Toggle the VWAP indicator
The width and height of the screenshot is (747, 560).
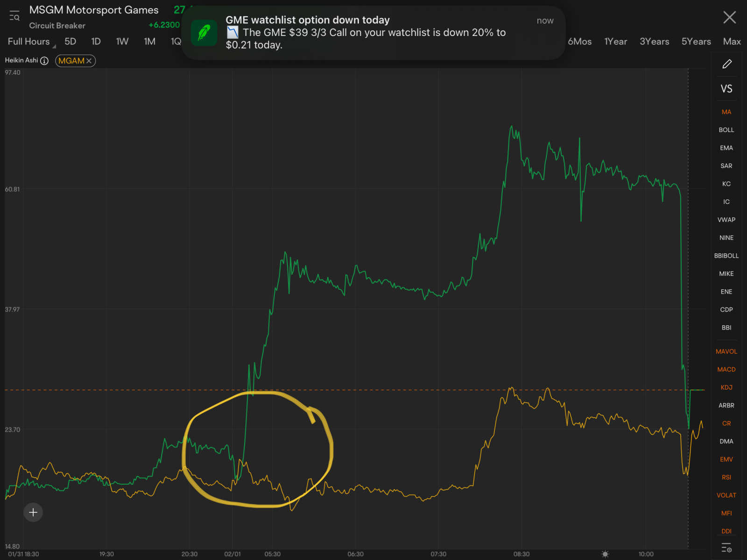726,220
